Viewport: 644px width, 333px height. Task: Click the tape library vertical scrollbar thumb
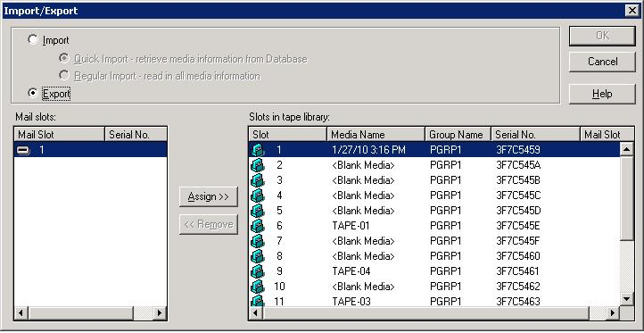pyautogui.click(x=627, y=198)
